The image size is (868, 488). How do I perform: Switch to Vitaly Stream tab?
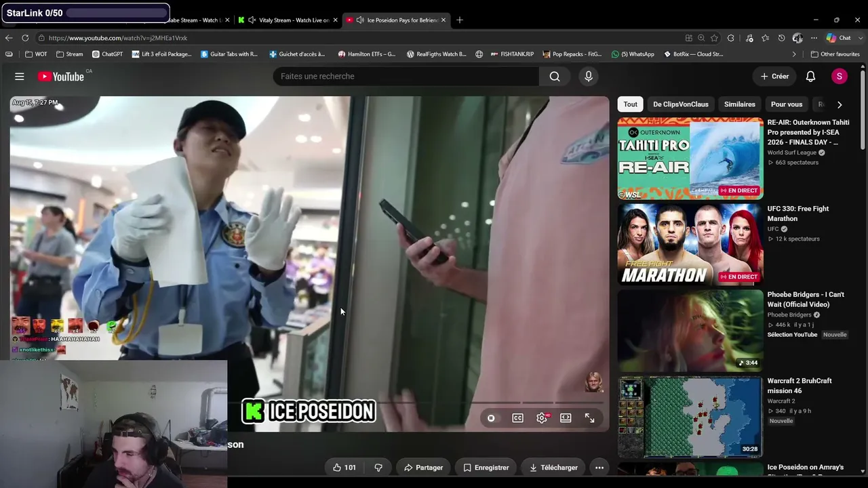pos(288,20)
